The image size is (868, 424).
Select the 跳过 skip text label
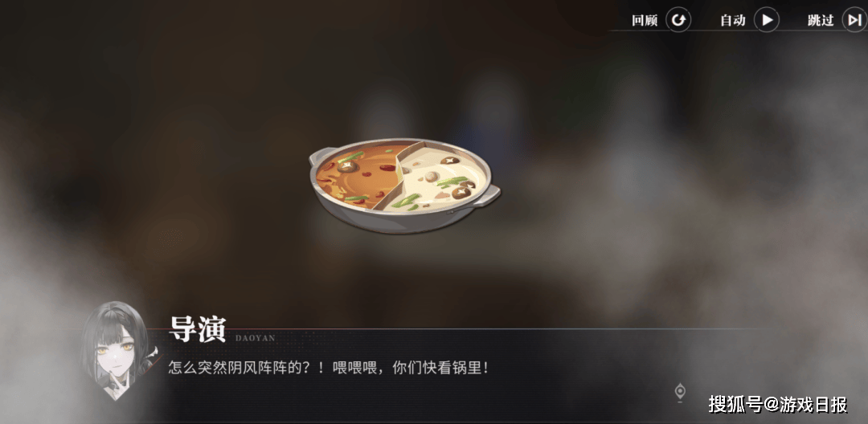[x=821, y=21]
